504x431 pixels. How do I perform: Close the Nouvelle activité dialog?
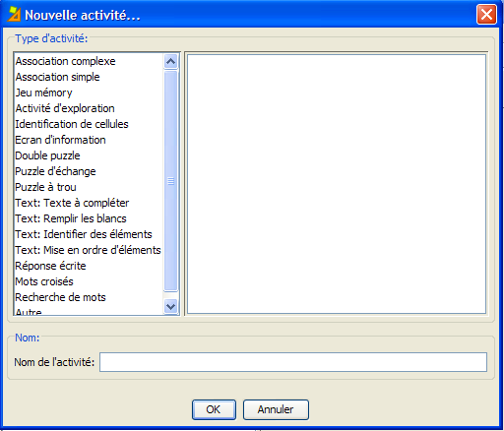[x=486, y=15]
